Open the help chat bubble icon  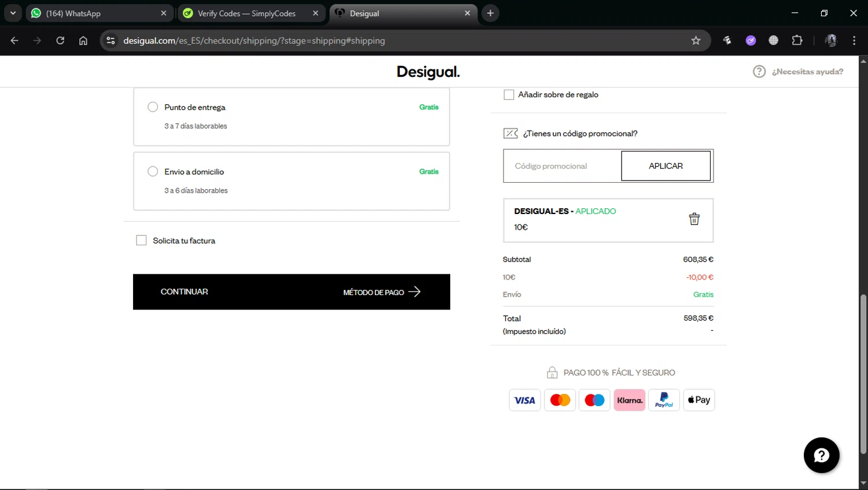pos(821,455)
